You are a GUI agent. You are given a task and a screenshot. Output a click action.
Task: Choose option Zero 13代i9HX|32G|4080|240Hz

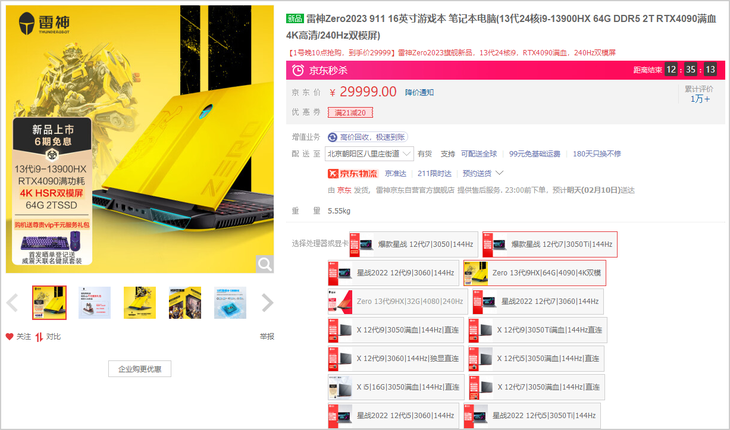point(398,301)
